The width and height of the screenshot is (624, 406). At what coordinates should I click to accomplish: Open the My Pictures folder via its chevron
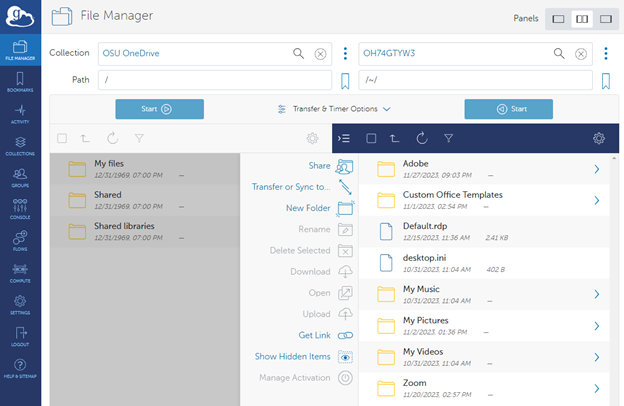pyautogui.click(x=597, y=326)
